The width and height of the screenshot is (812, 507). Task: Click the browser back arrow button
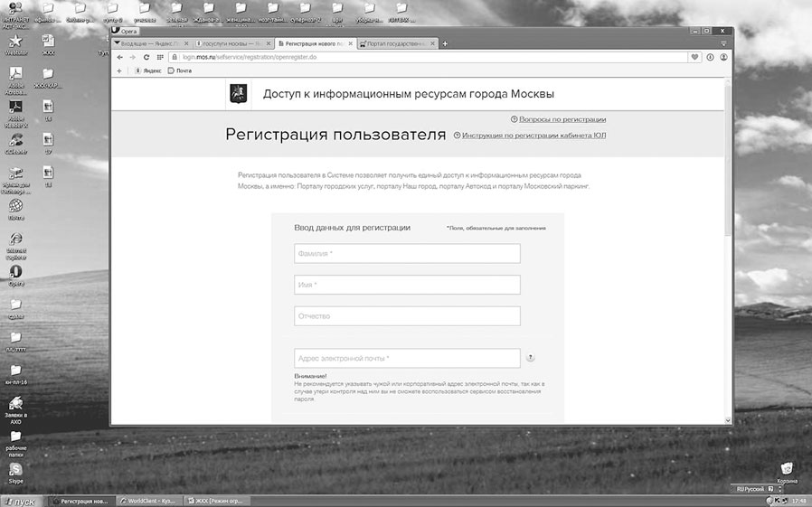[120, 57]
